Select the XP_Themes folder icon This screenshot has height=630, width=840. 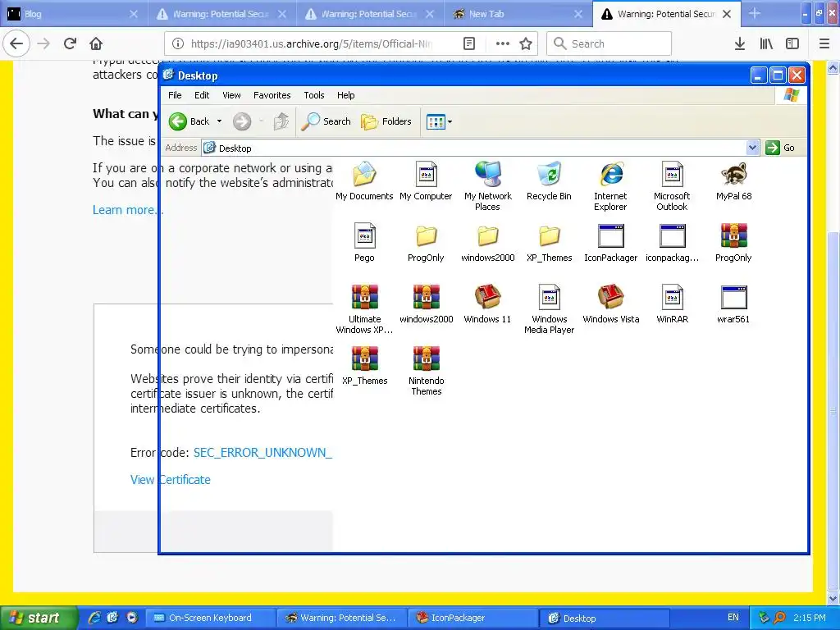pos(549,235)
